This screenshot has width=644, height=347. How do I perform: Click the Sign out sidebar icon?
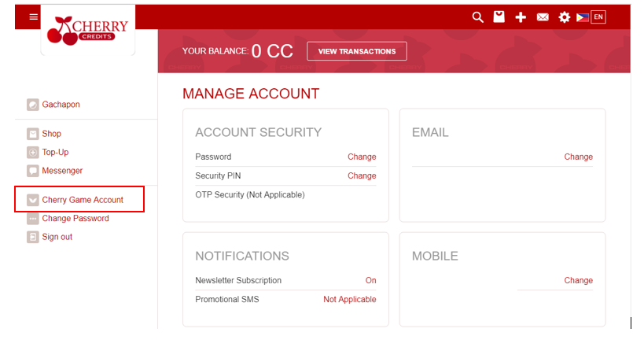click(x=33, y=237)
